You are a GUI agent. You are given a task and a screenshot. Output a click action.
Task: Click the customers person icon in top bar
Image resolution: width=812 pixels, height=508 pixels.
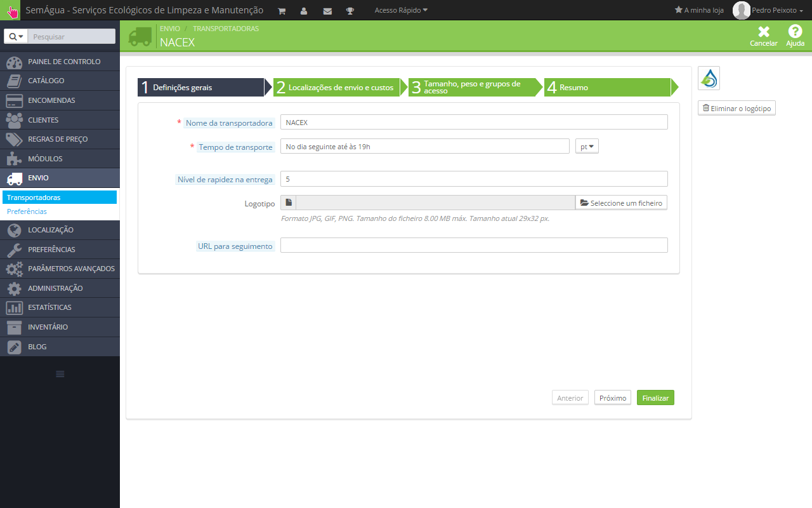click(x=304, y=11)
